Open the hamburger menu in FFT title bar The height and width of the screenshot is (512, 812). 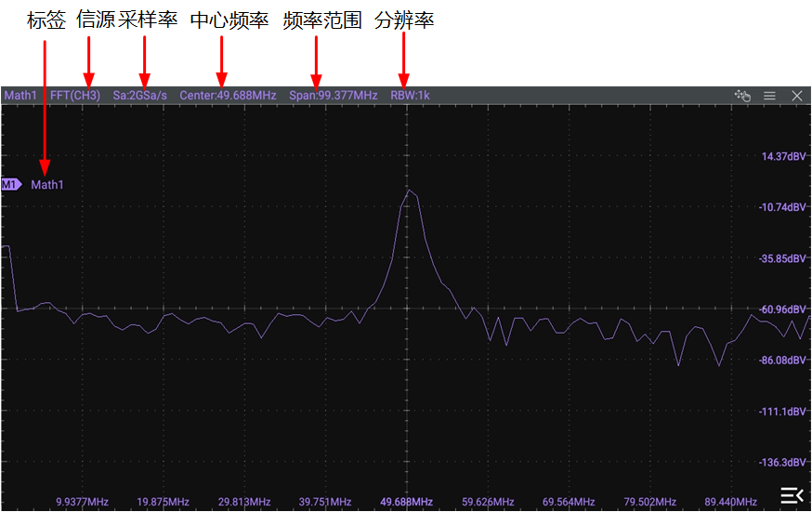[x=769, y=96]
